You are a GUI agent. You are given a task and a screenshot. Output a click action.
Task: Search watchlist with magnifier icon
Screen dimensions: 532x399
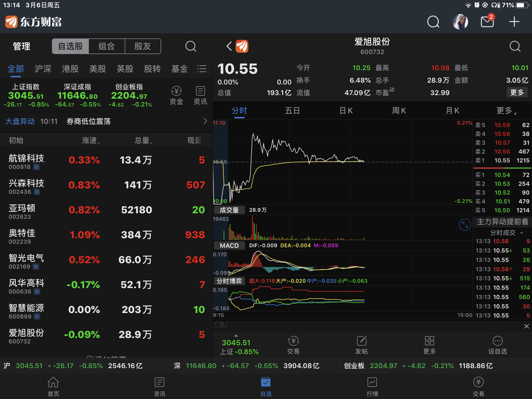point(191,46)
